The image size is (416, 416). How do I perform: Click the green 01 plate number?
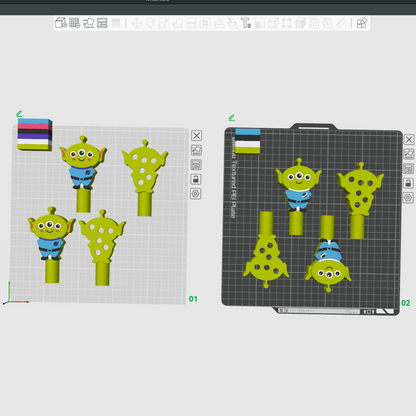(x=193, y=299)
